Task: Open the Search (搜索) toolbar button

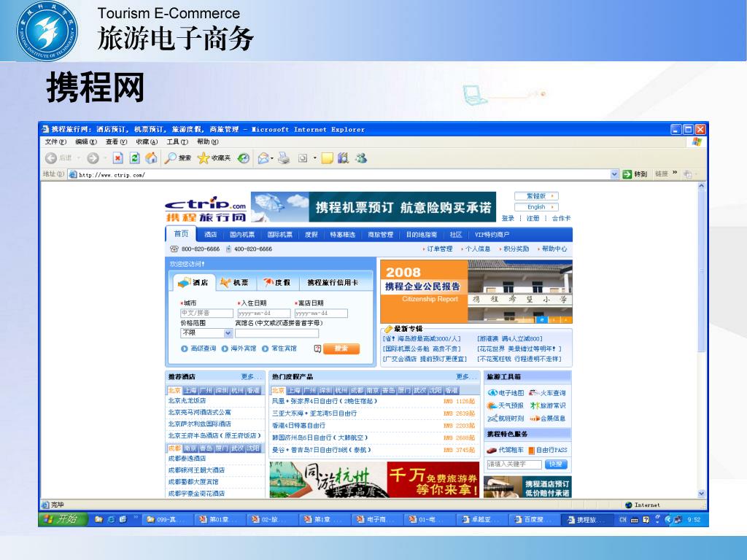Action: [178, 158]
